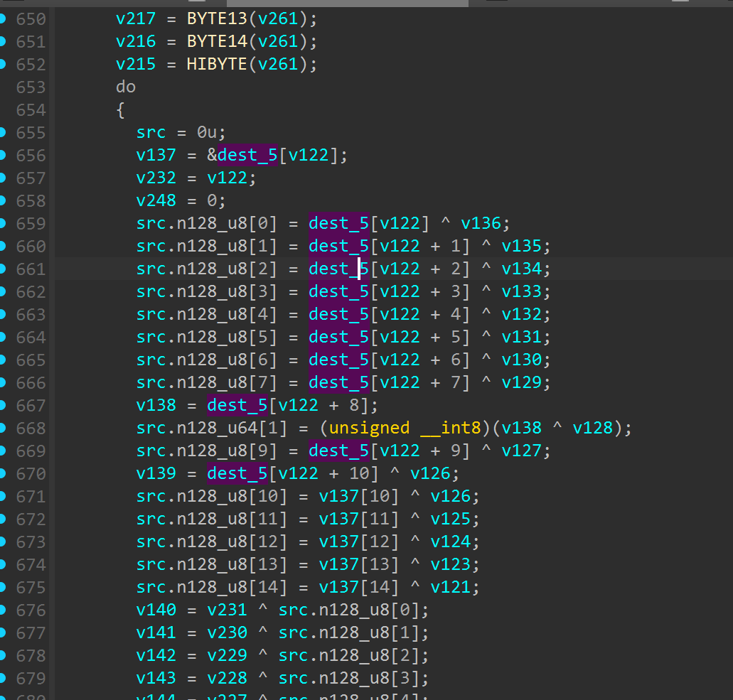Click the unsigned __int8 cast on line 668
The height and width of the screenshot is (700, 733).
tap(405, 428)
